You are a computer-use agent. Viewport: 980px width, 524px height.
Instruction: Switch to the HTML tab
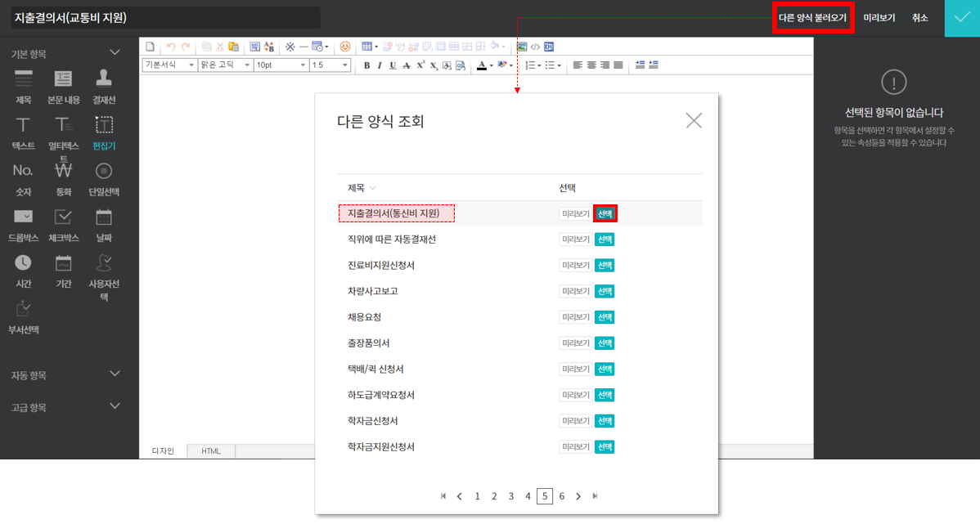pos(211,451)
